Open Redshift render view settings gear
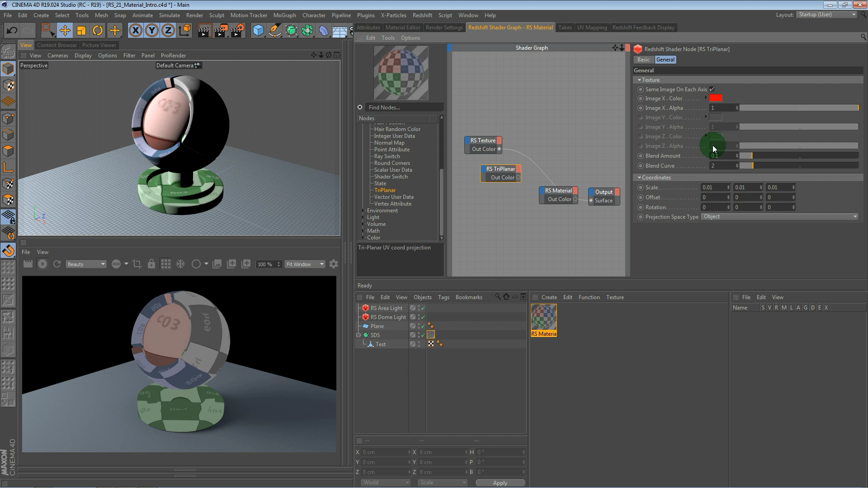 coord(334,264)
